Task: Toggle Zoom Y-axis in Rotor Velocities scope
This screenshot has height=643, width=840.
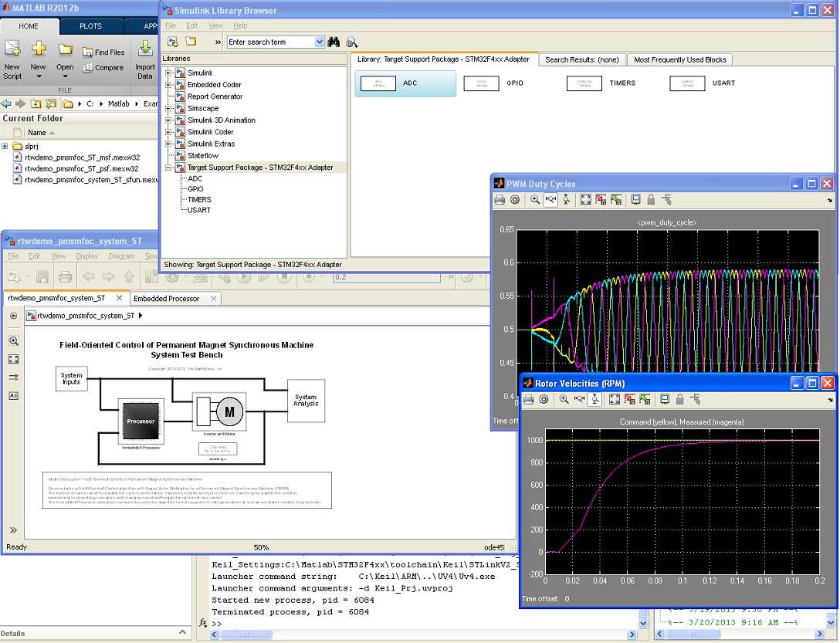Action: (595, 400)
